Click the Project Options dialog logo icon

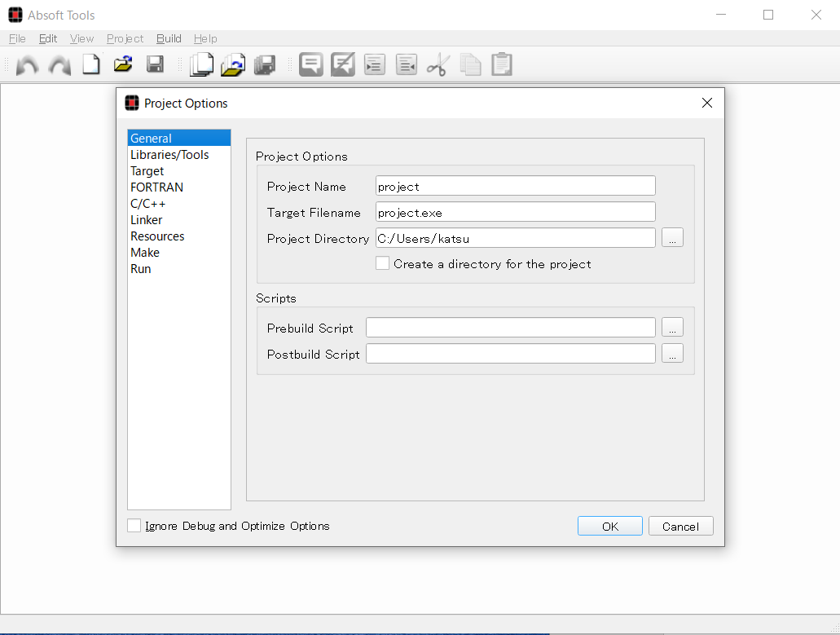132,103
